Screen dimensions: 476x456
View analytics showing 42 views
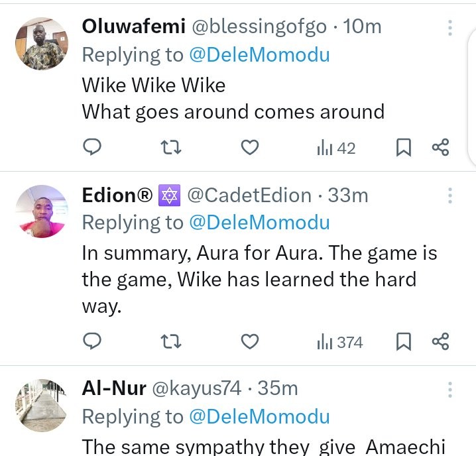(x=336, y=148)
